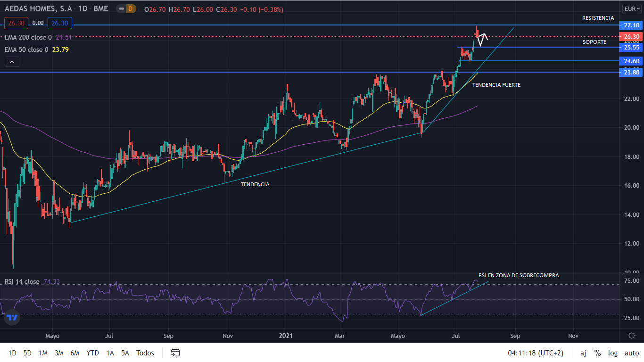Open the go to date calendar icon
644x362 pixels.
[x=175, y=353]
